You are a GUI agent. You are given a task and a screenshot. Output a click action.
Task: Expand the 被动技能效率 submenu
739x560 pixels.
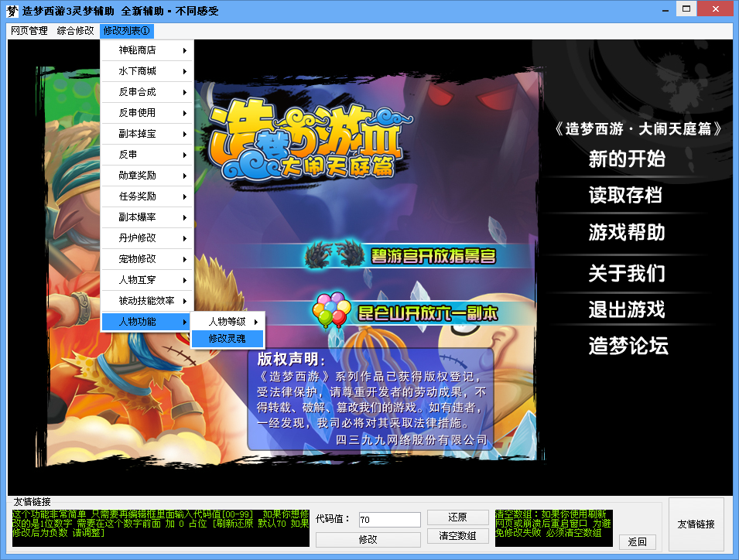[x=147, y=300]
